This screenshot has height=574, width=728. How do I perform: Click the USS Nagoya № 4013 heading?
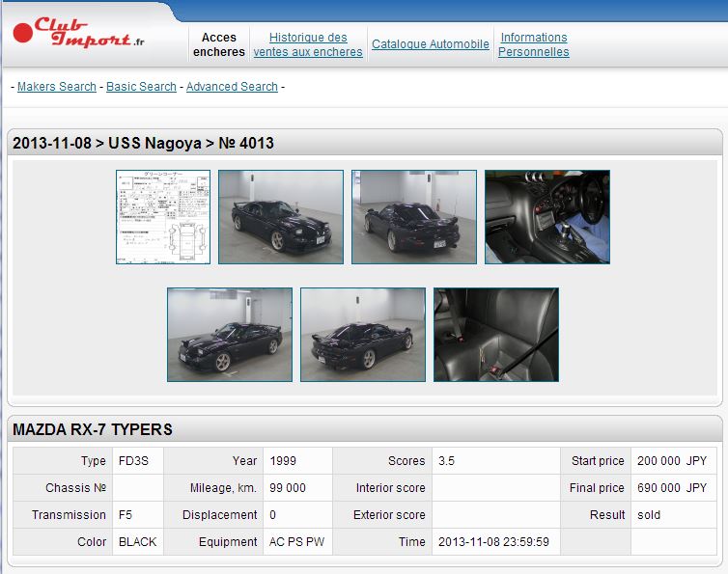143,144
